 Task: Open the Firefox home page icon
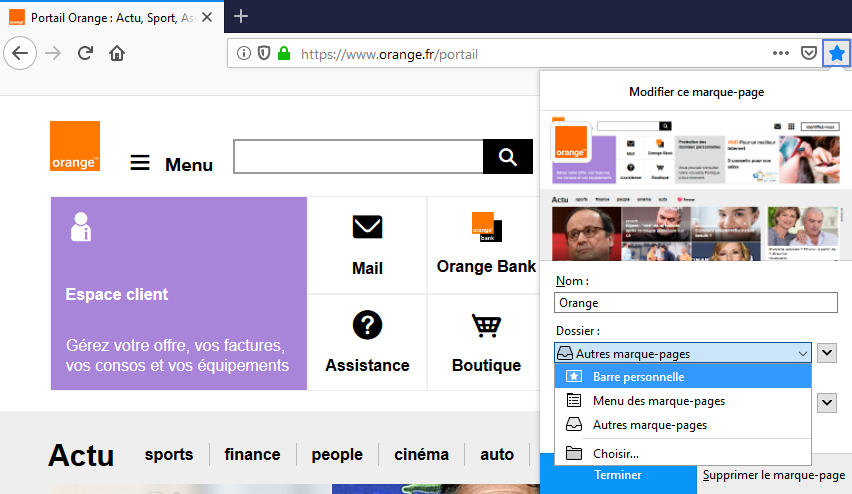coord(117,53)
